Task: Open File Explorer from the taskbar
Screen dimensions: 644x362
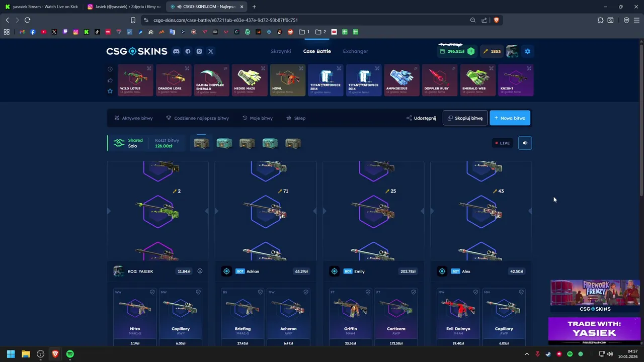Action: click(x=26, y=354)
